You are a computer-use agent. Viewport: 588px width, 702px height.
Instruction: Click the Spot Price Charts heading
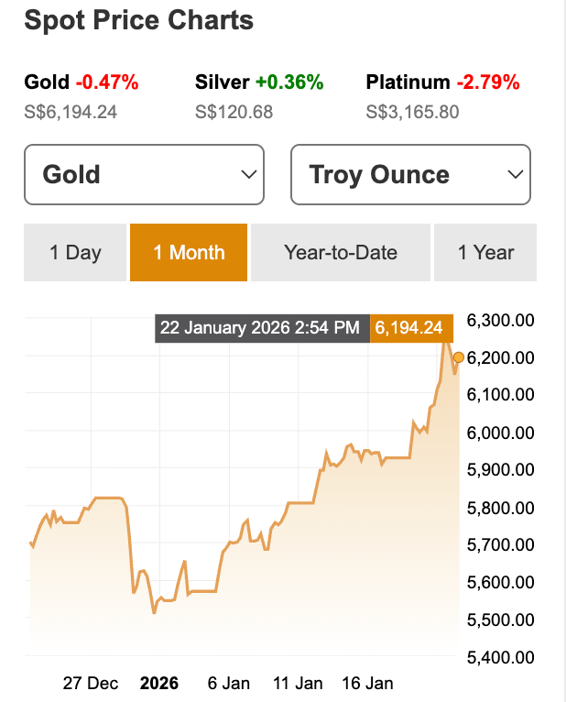[138, 20]
